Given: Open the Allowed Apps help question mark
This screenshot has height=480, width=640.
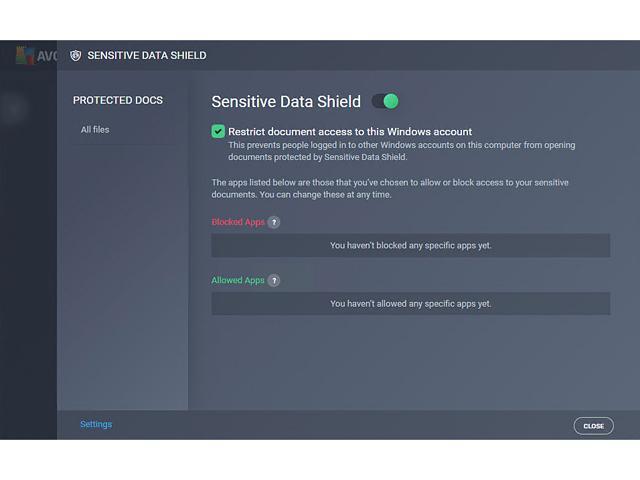Looking at the screenshot, I should [x=274, y=281].
